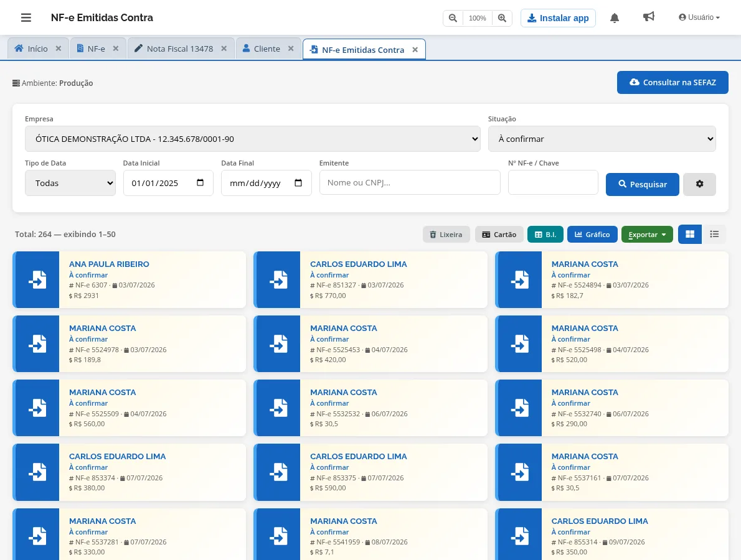Open the NF-e 5525498 card title
The image size is (741, 560).
coord(585,328)
